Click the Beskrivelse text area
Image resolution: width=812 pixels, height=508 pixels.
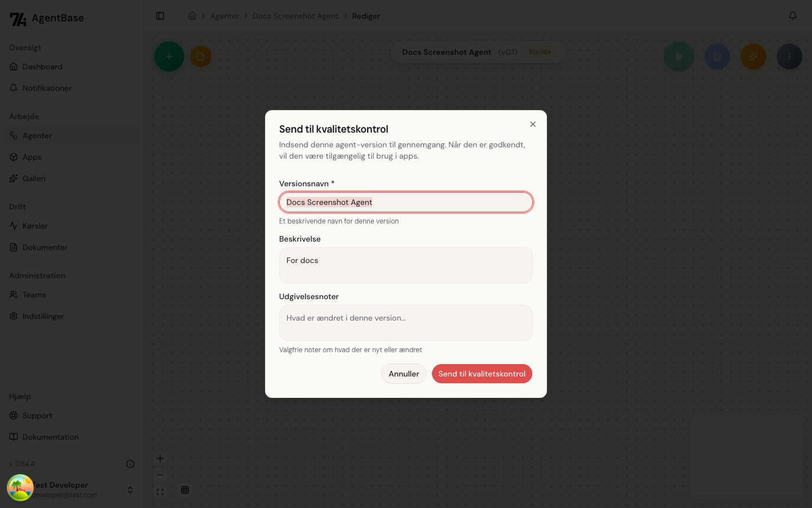[x=406, y=265]
